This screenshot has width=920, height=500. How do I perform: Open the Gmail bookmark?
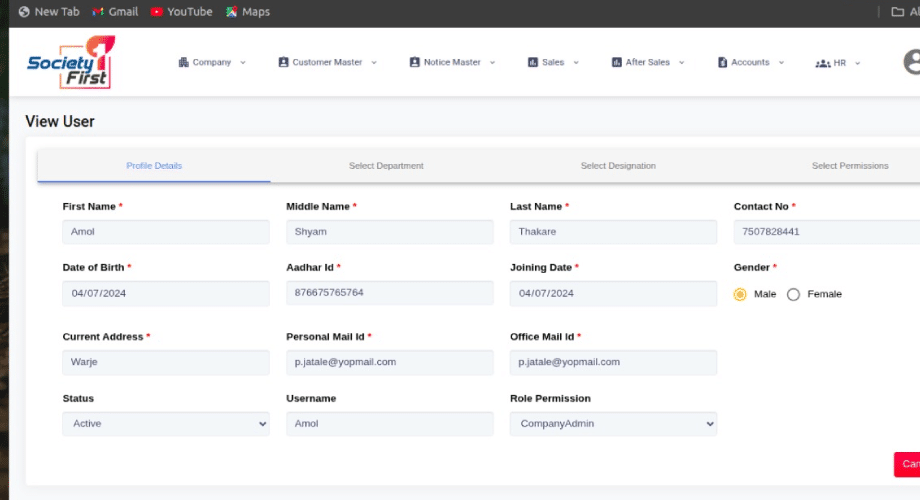pos(114,12)
